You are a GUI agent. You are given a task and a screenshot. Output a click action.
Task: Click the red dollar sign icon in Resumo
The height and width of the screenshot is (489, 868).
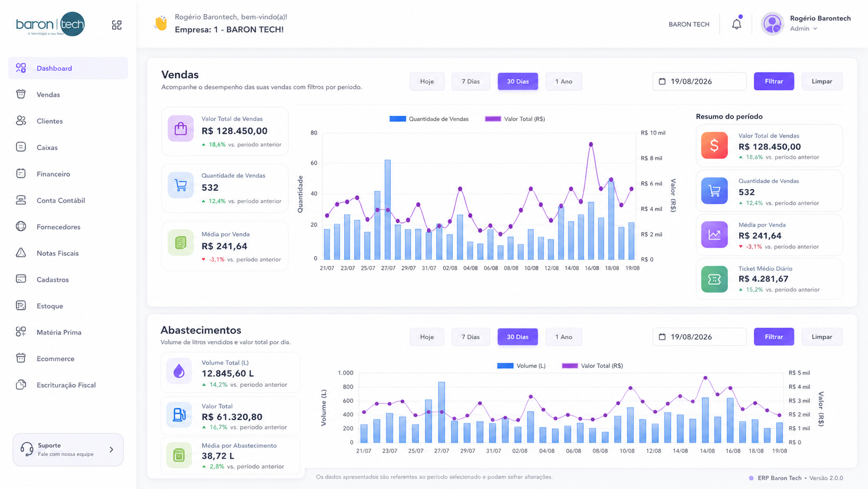click(x=714, y=146)
